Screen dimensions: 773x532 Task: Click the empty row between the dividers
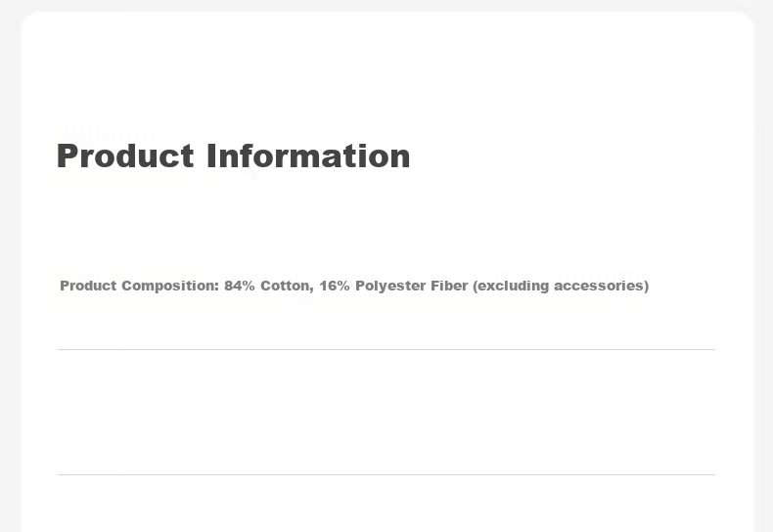386,412
